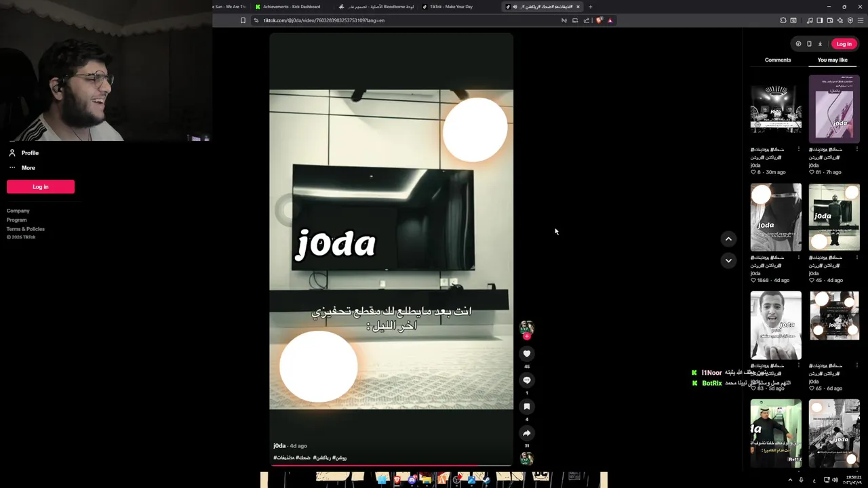Open three-dot menu on the 30m ago video
Screen dimensions: 868x488
point(798,149)
